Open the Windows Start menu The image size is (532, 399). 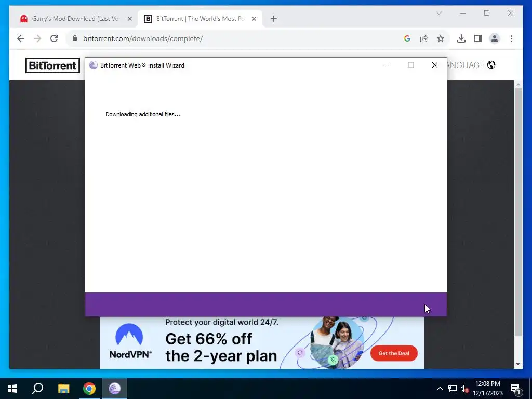(x=12, y=389)
